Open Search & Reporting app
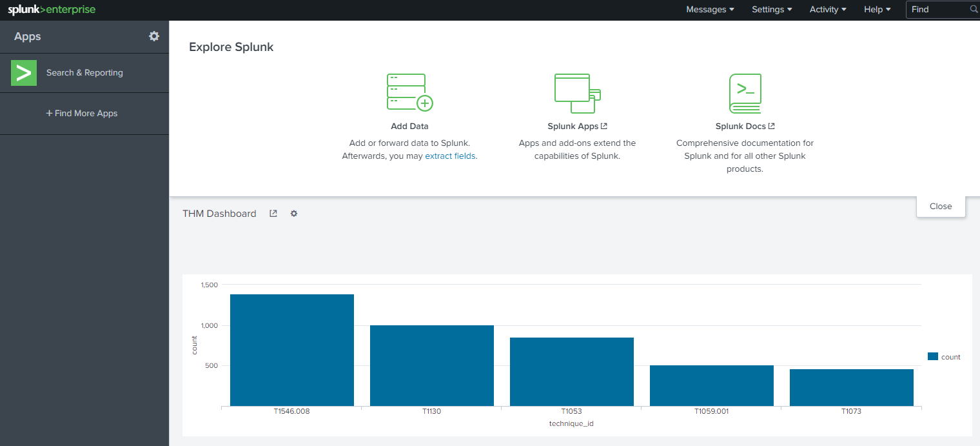Image resolution: width=980 pixels, height=446 pixels. coord(84,73)
